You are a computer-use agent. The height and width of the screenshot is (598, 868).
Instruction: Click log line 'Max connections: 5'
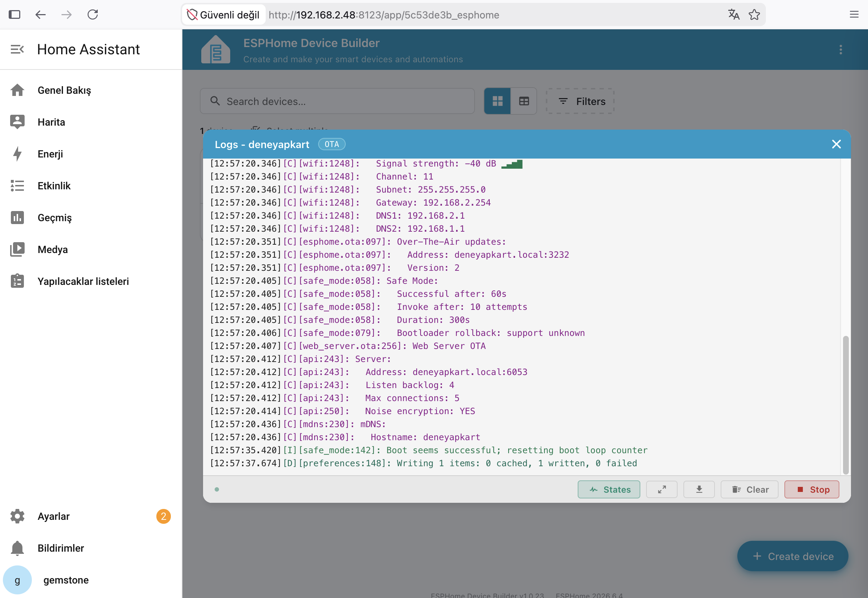(x=334, y=398)
